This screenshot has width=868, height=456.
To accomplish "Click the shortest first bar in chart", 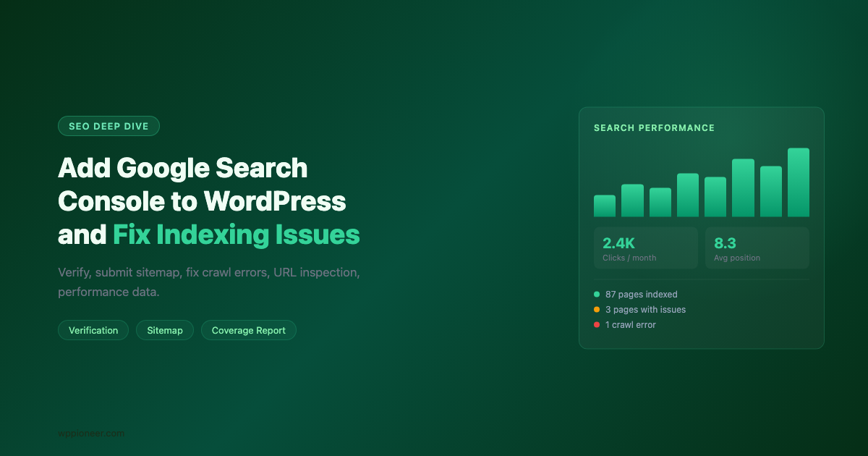I will coord(605,206).
